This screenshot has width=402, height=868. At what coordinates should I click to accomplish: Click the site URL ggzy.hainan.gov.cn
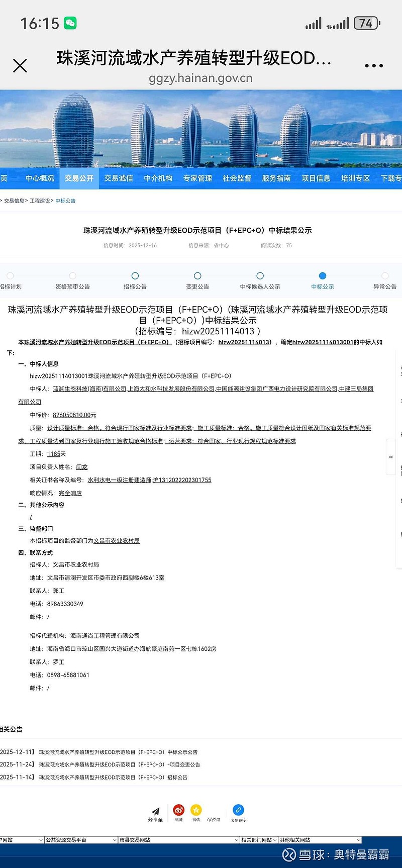click(x=200, y=78)
